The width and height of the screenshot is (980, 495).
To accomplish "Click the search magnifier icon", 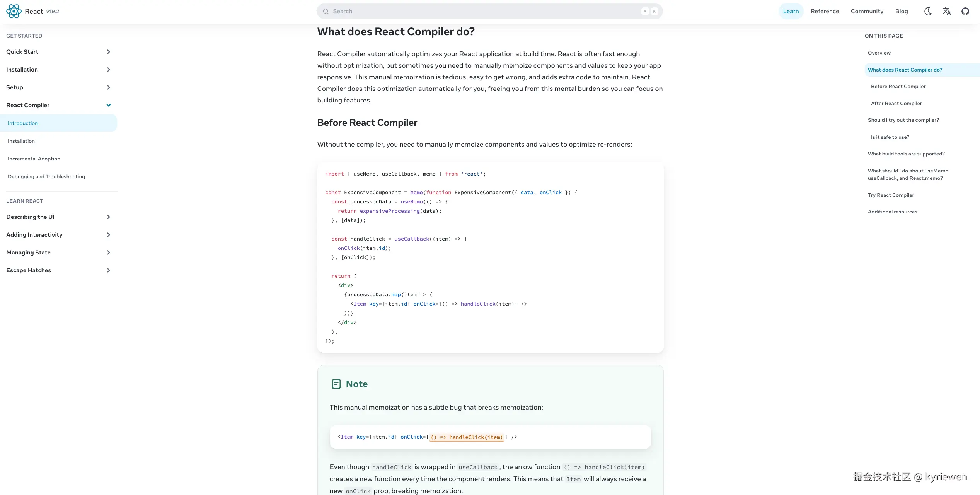I will coord(326,11).
